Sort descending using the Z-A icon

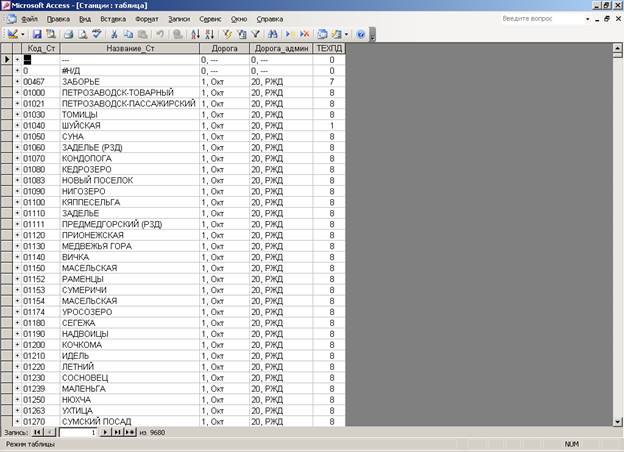[x=211, y=34]
